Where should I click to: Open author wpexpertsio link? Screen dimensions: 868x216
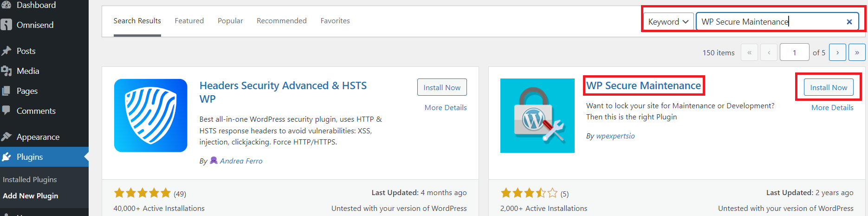615,136
